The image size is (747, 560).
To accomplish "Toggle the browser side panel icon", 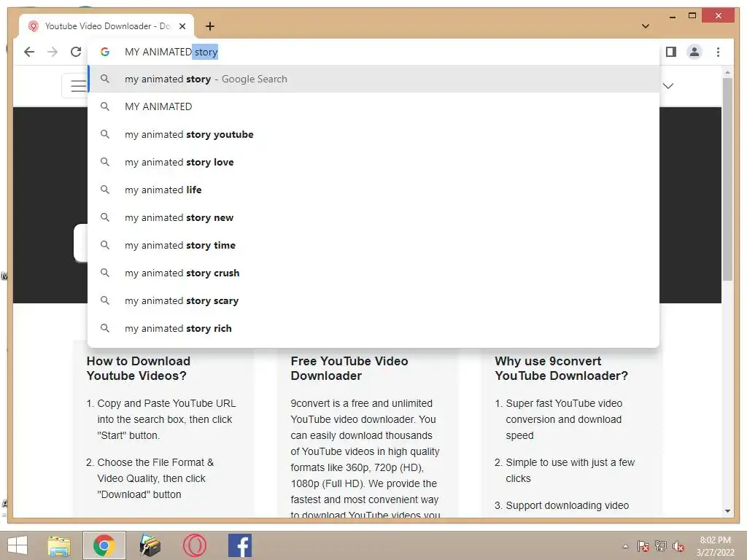I will click(x=671, y=52).
